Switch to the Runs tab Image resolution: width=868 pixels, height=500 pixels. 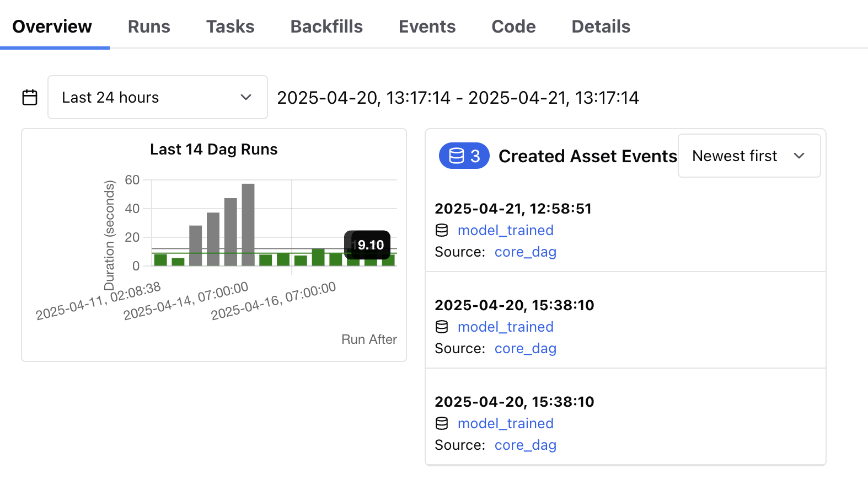point(149,26)
